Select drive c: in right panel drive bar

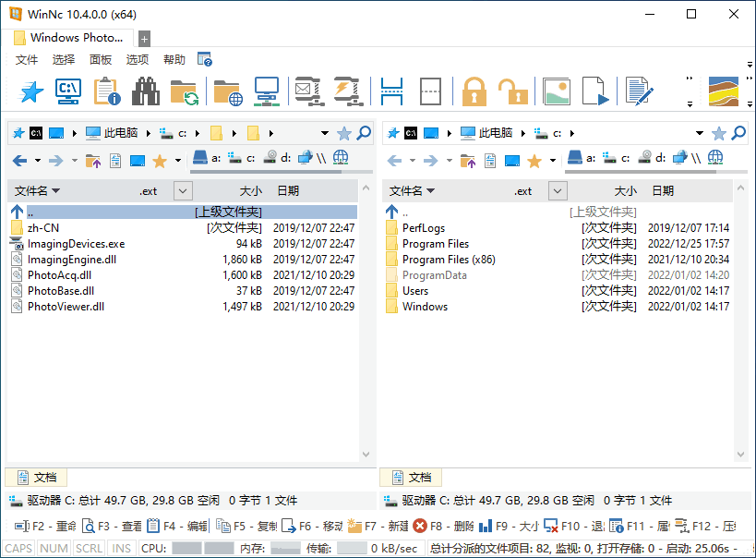(617, 158)
